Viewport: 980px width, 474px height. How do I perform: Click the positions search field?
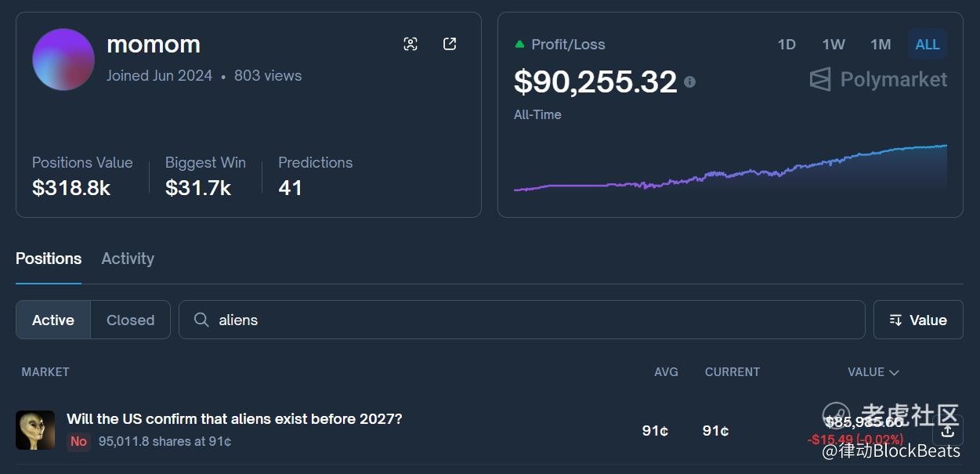tap(533, 320)
